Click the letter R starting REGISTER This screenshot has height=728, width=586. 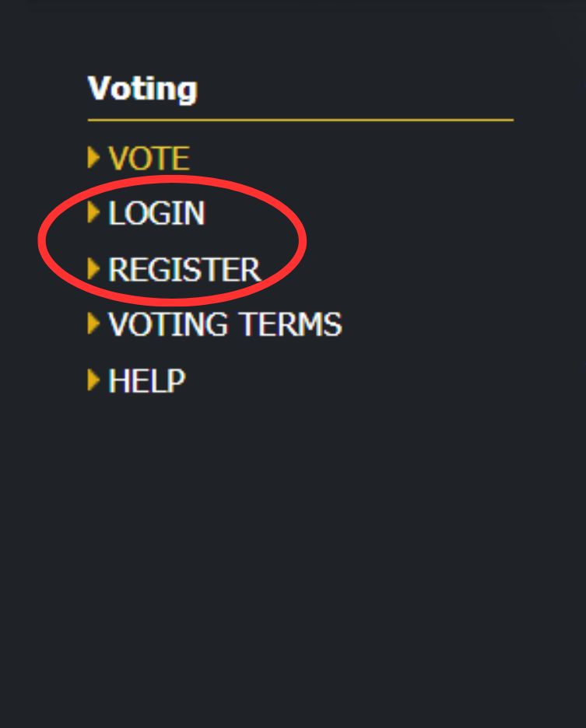[x=118, y=269]
